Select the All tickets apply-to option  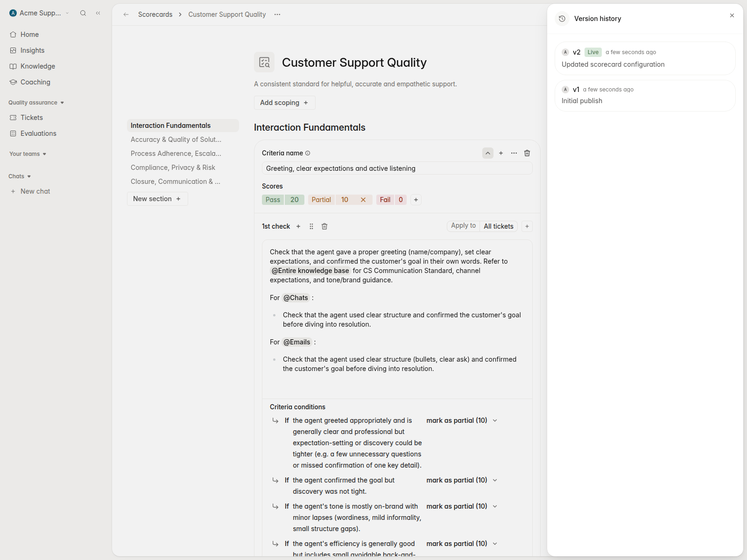pyautogui.click(x=499, y=226)
